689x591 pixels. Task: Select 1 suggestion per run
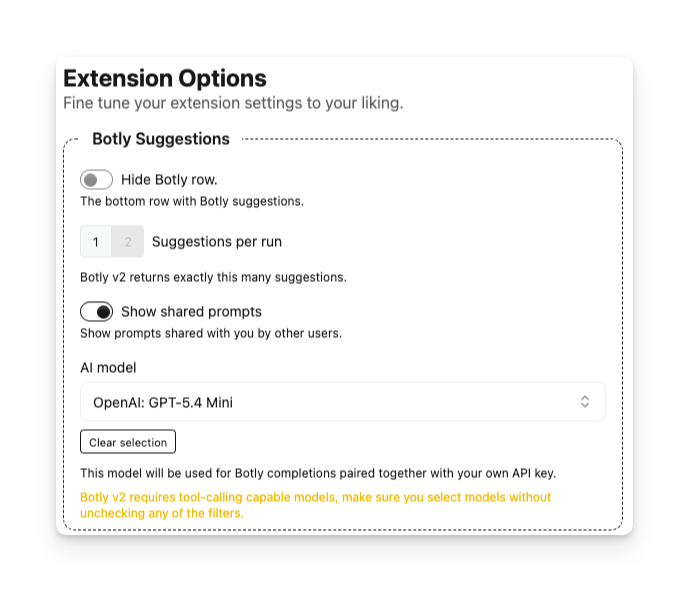point(96,242)
